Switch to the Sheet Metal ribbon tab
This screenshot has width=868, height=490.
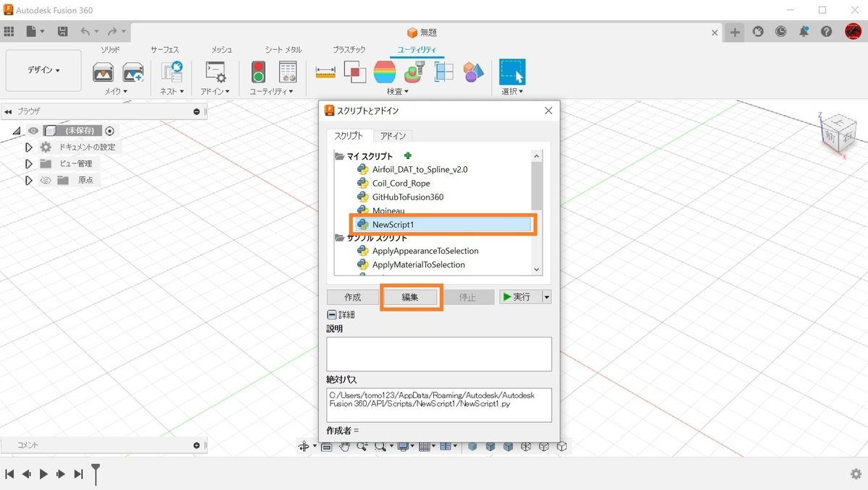[284, 49]
